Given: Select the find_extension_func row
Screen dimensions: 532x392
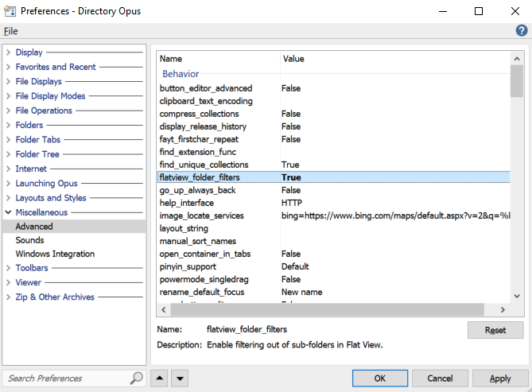Looking at the screenshot, I should click(x=334, y=152).
